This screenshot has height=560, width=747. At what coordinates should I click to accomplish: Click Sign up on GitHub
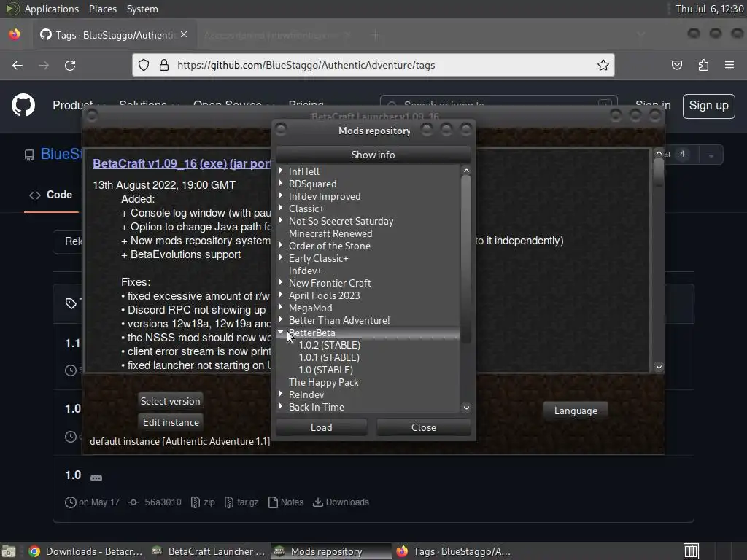pos(709,106)
